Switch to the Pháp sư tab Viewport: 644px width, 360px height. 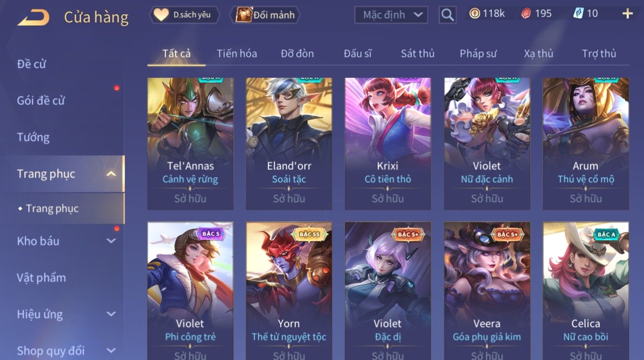[478, 53]
